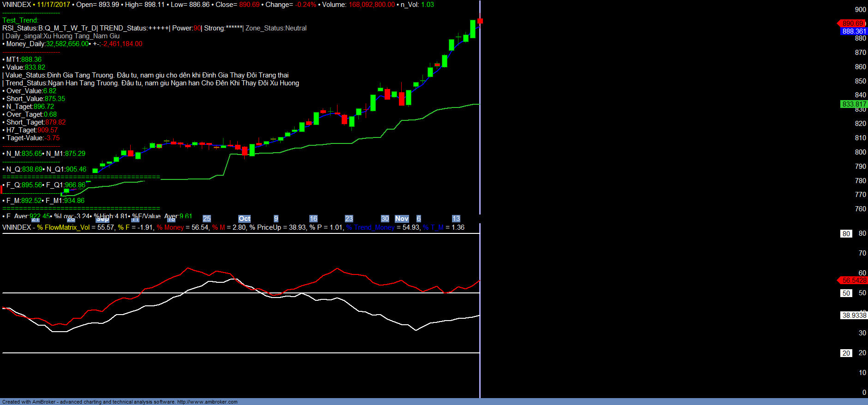
Task: Click the amibroker.com link in footer
Action: pos(207,402)
